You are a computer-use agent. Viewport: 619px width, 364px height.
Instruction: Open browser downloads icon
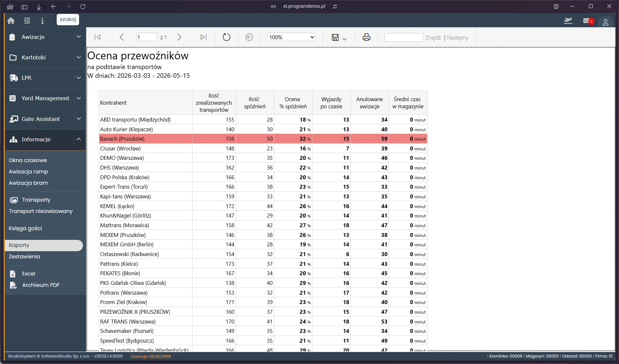pos(39,7)
